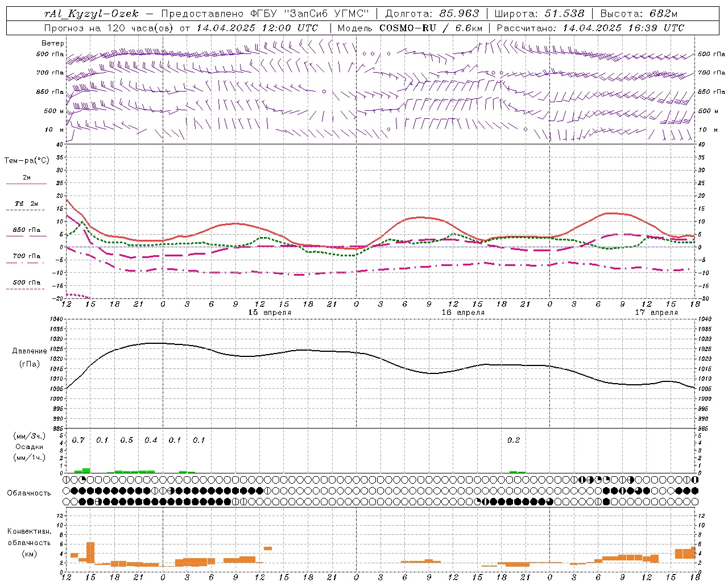728x582 pixels.
Task: Click the 0.4 precipitation amount
Action: [151, 440]
